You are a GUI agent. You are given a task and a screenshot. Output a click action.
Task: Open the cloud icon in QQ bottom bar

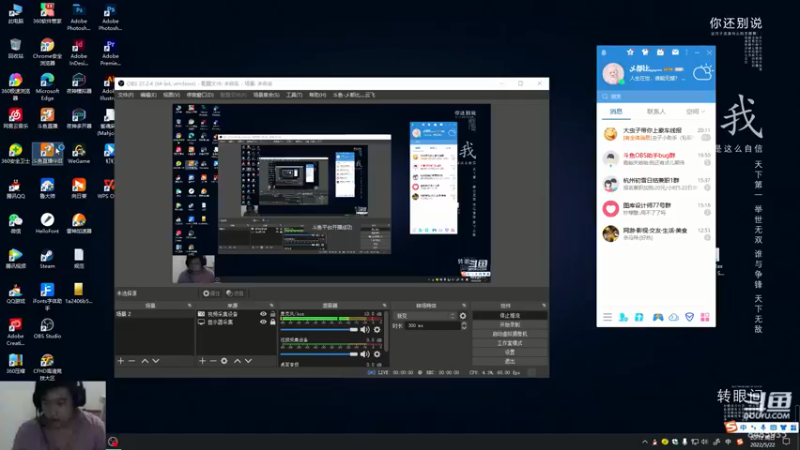tap(673, 317)
